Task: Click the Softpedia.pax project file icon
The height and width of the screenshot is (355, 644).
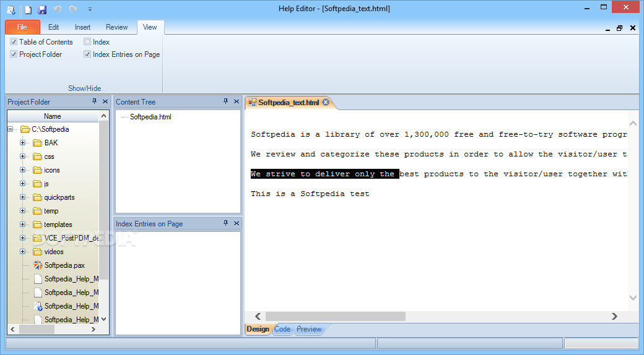Action: click(x=38, y=265)
